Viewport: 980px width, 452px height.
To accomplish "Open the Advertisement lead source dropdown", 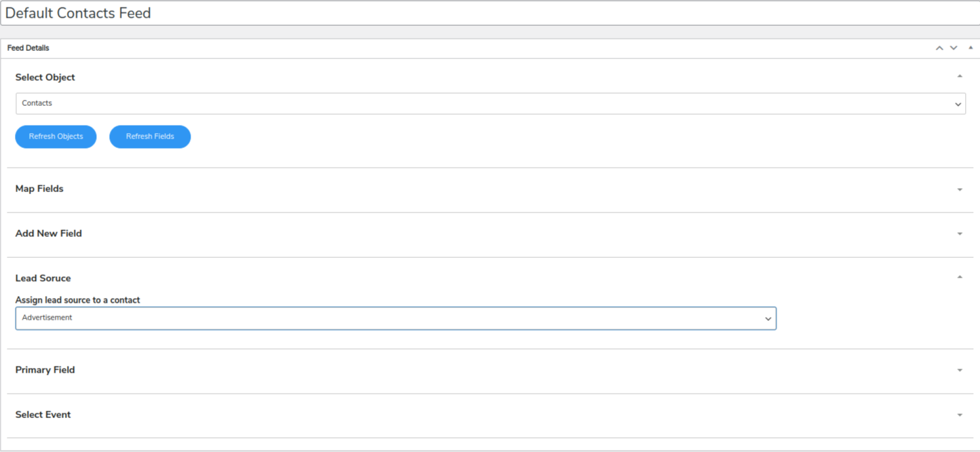I will pos(395,318).
